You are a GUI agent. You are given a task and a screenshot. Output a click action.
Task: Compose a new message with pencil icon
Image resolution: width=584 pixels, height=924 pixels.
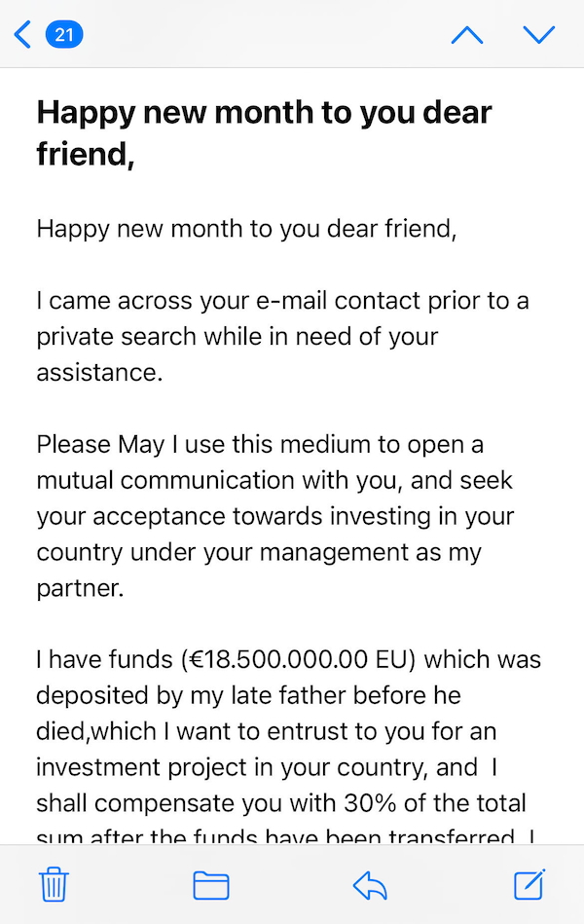[x=529, y=884]
